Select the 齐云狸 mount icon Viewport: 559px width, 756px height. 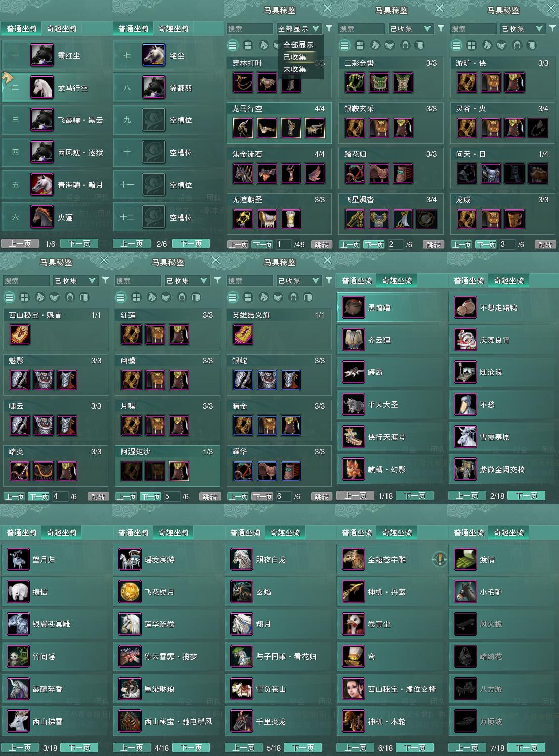pos(354,340)
